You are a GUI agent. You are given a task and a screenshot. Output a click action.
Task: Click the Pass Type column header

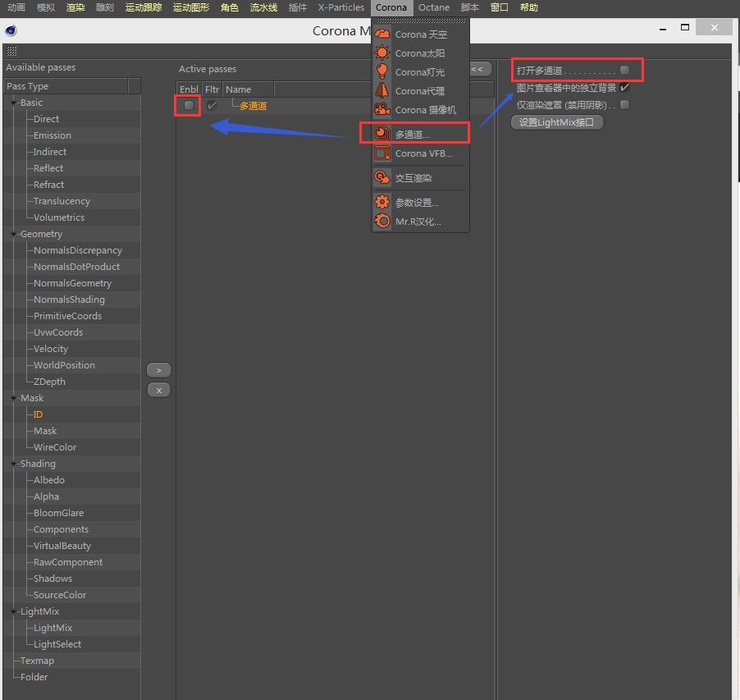(x=66, y=86)
